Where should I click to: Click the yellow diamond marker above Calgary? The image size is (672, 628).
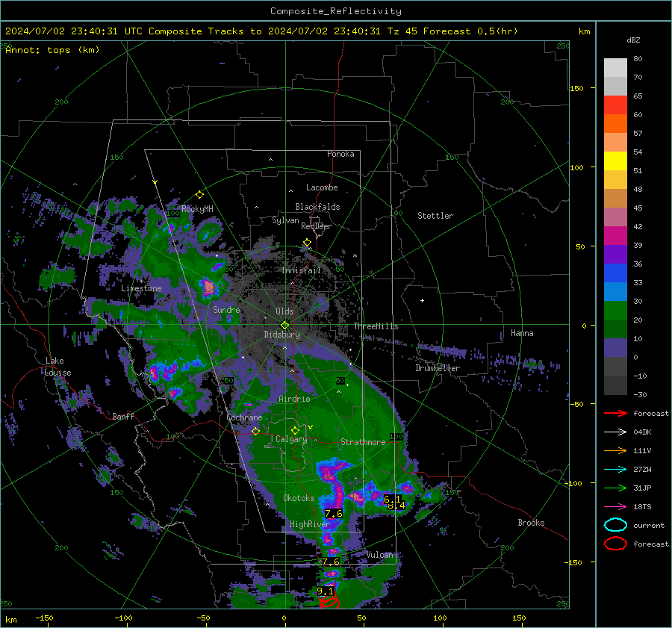[295, 430]
